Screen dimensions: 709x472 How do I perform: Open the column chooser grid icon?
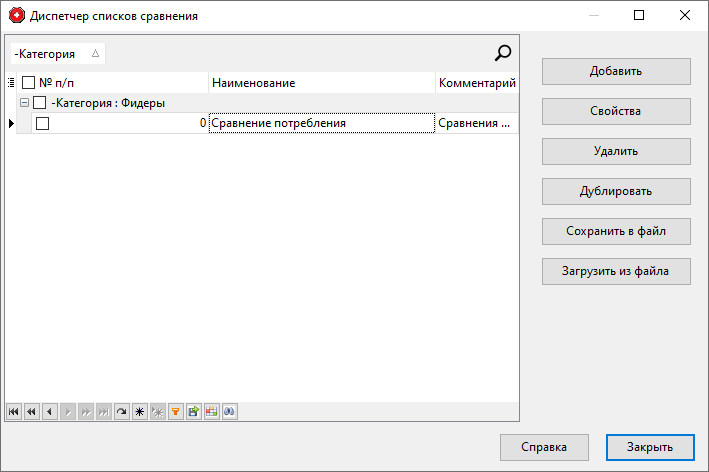click(x=11, y=83)
